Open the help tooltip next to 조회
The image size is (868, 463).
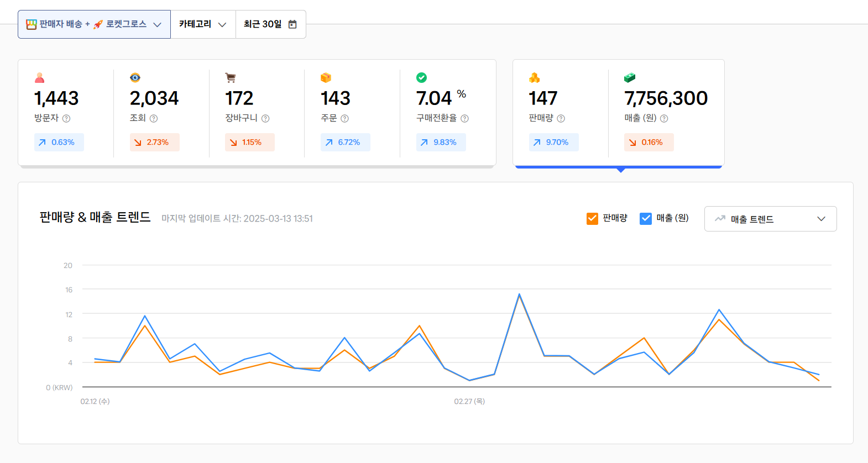154,118
